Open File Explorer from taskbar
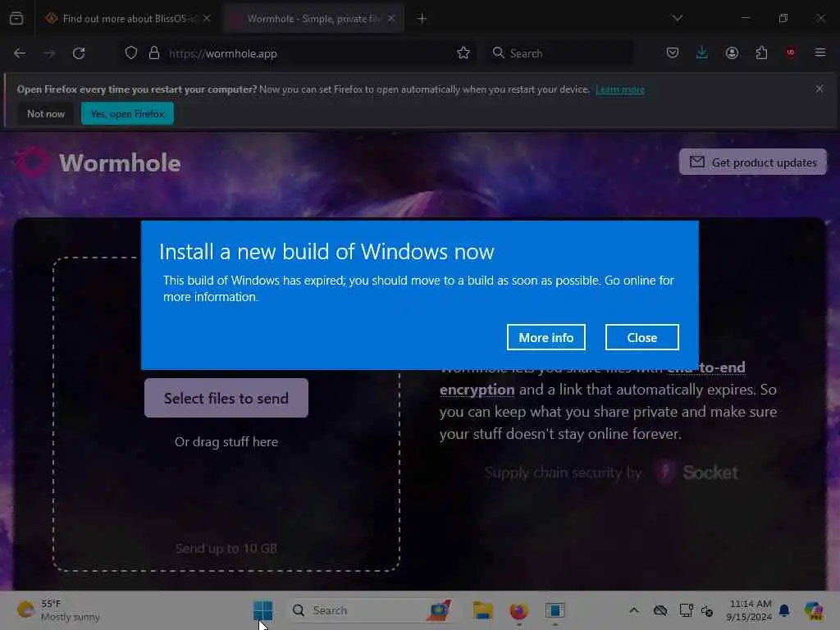The height and width of the screenshot is (630, 840). (482, 610)
